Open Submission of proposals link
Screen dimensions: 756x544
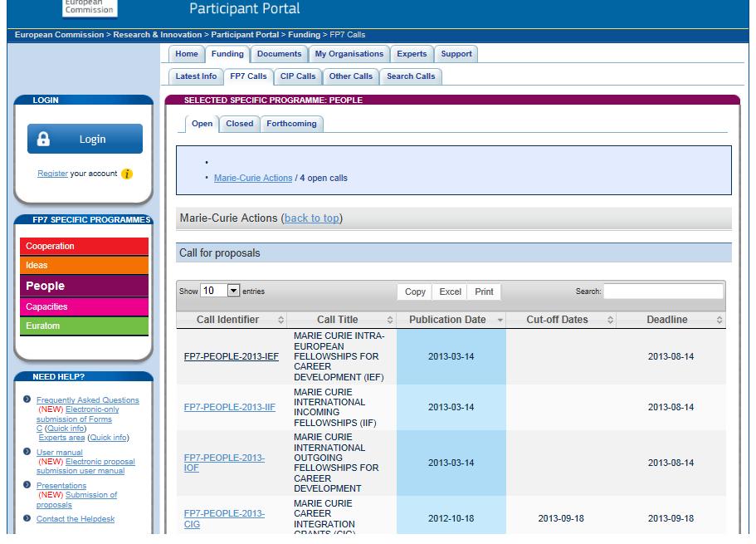pyautogui.click(x=76, y=500)
